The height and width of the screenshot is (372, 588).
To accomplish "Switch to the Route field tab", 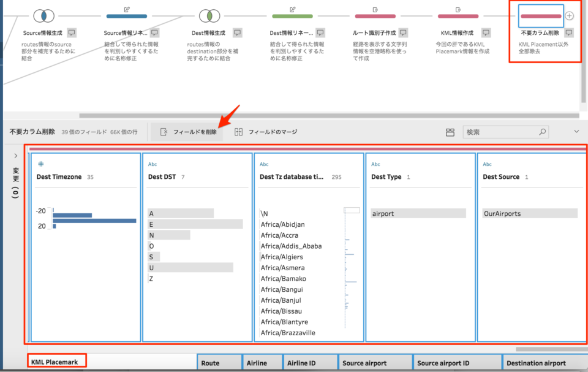I will 219,362.
